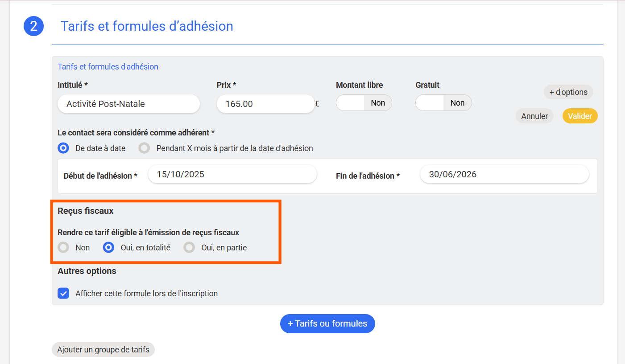Toggle the Gratuit switch
Viewport: 625px width, 364px height.
(x=443, y=103)
